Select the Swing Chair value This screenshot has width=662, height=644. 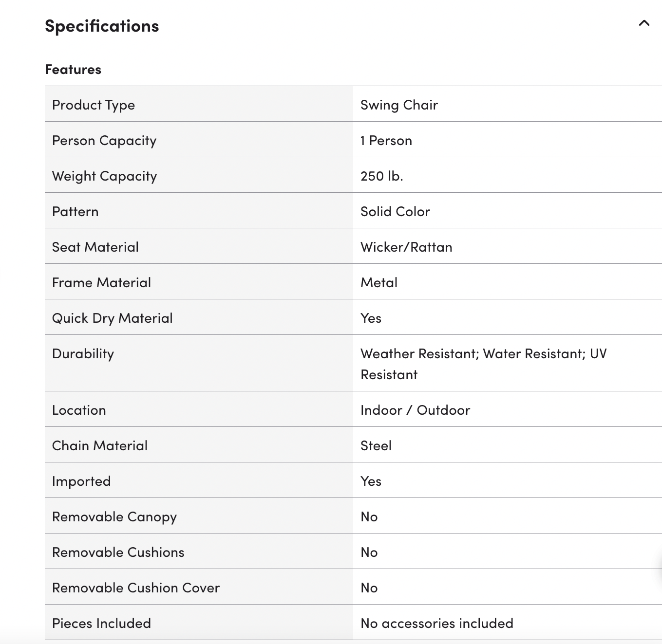[x=399, y=105]
